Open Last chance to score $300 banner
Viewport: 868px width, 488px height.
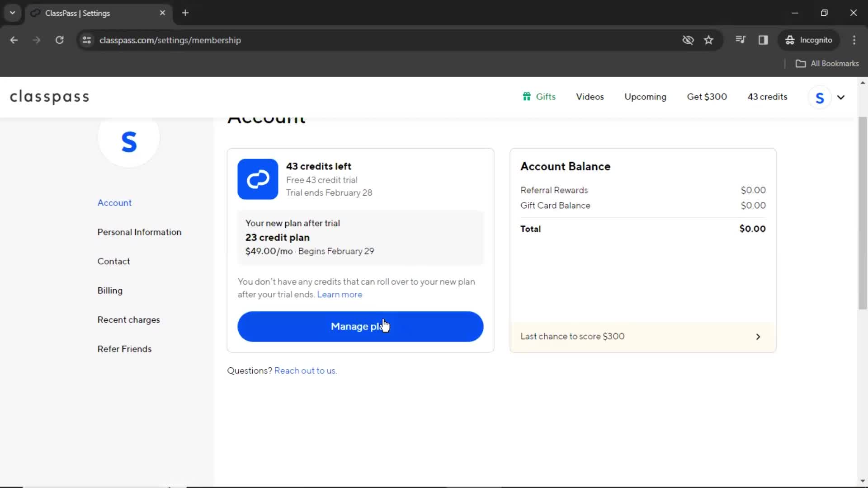643,337
